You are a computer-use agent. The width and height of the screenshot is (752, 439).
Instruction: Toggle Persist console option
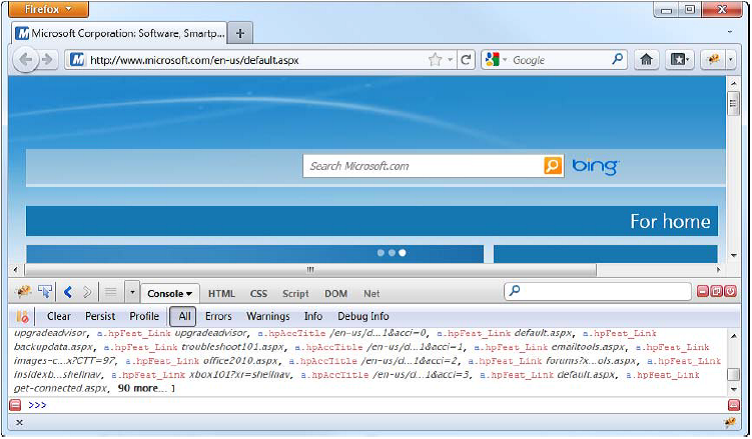pos(100,317)
